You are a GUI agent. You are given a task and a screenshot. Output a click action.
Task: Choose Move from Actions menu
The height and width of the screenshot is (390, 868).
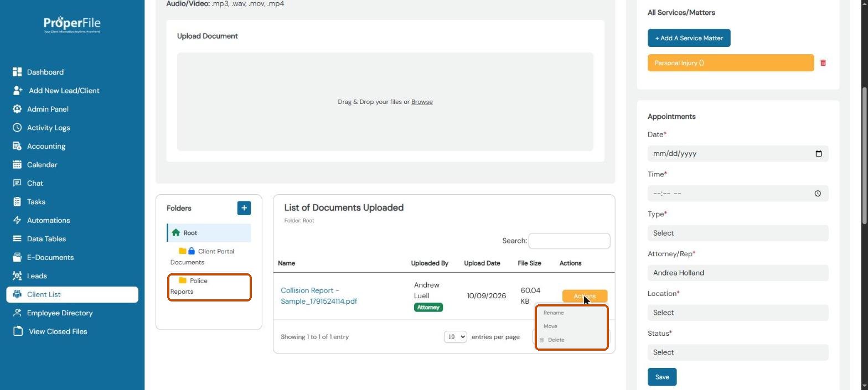click(x=550, y=326)
